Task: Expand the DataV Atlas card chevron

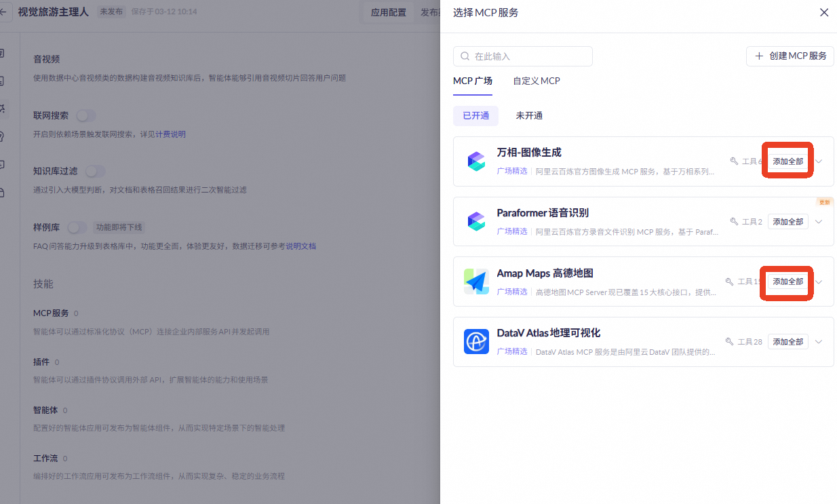Action: coord(819,342)
